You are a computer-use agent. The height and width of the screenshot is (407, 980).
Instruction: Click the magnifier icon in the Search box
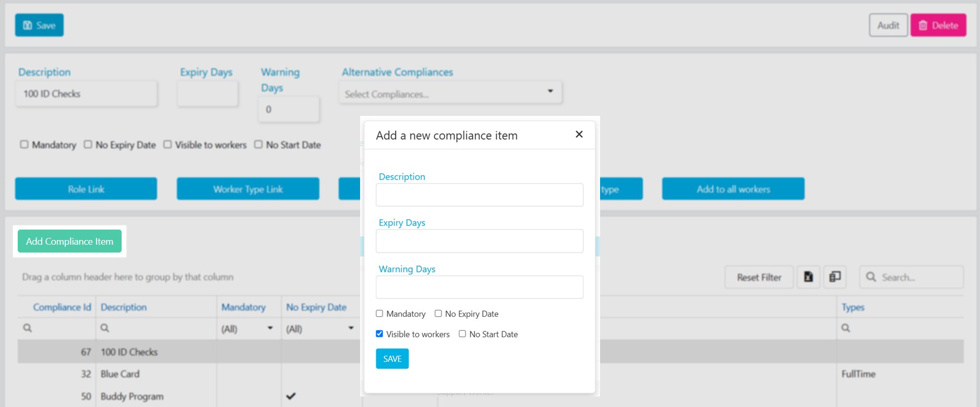click(871, 277)
